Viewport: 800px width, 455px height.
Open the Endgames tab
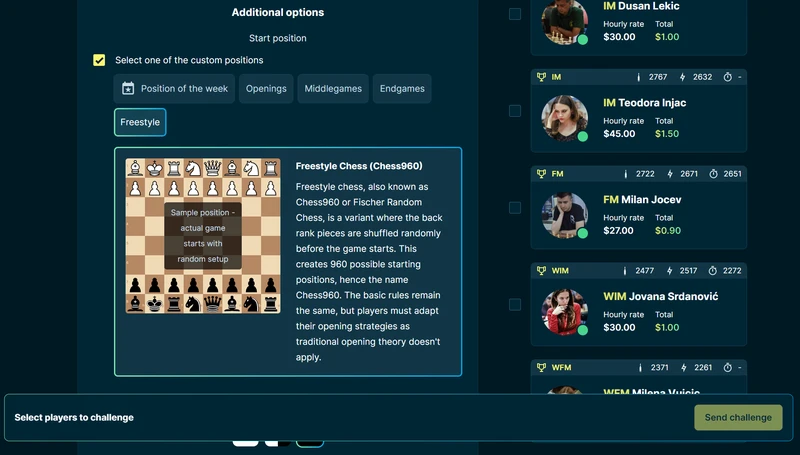pos(402,89)
